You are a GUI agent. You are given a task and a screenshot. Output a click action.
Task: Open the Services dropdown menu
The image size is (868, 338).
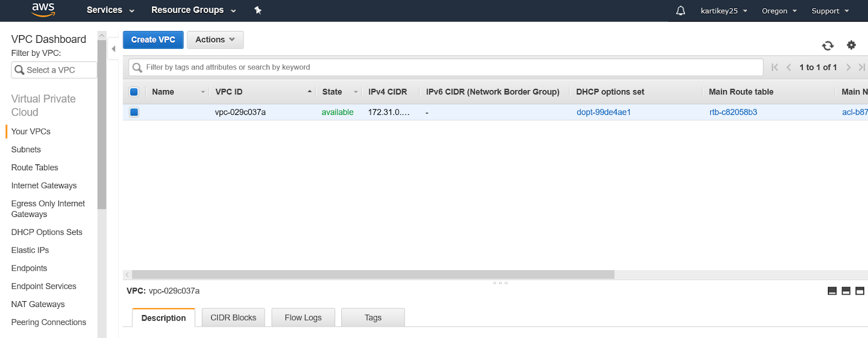point(110,10)
